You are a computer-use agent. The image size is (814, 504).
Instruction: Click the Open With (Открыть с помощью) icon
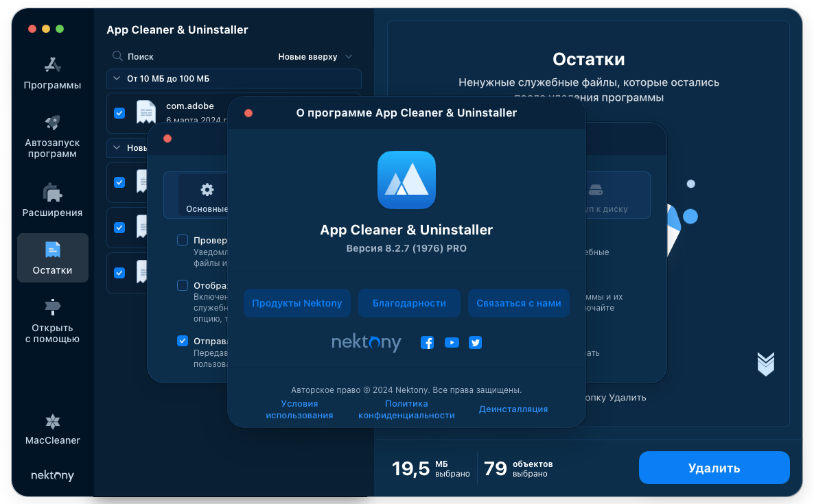[x=52, y=307]
